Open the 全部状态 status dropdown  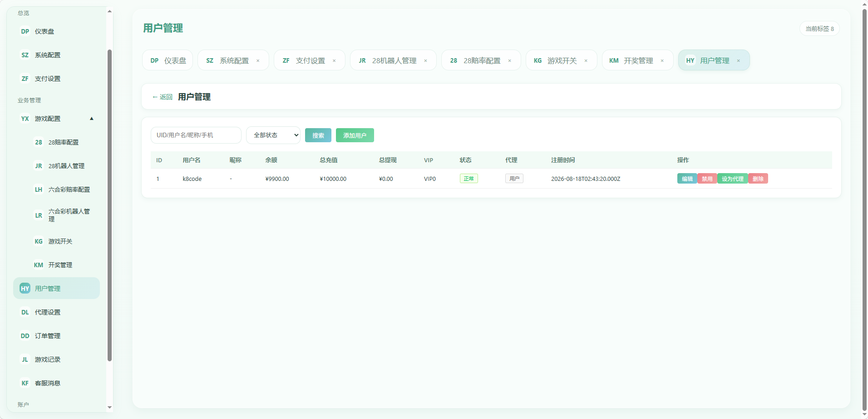[273, 135]
